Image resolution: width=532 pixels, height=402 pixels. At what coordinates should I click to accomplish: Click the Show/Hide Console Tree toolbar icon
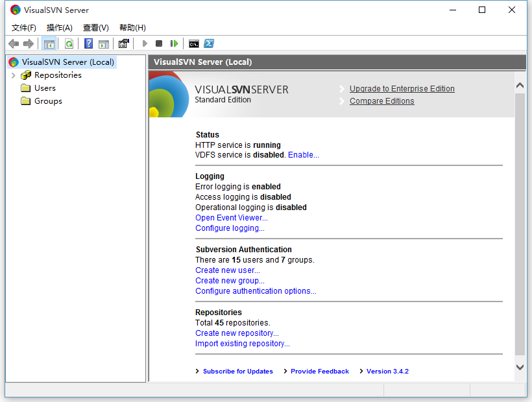tap(49, 43)
